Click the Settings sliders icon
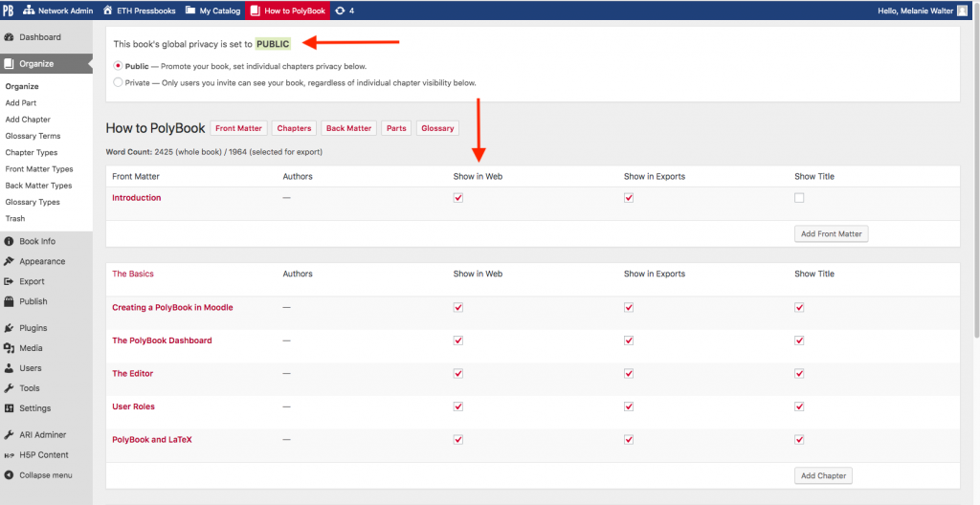The image size is (980, 505). (9, 408)
